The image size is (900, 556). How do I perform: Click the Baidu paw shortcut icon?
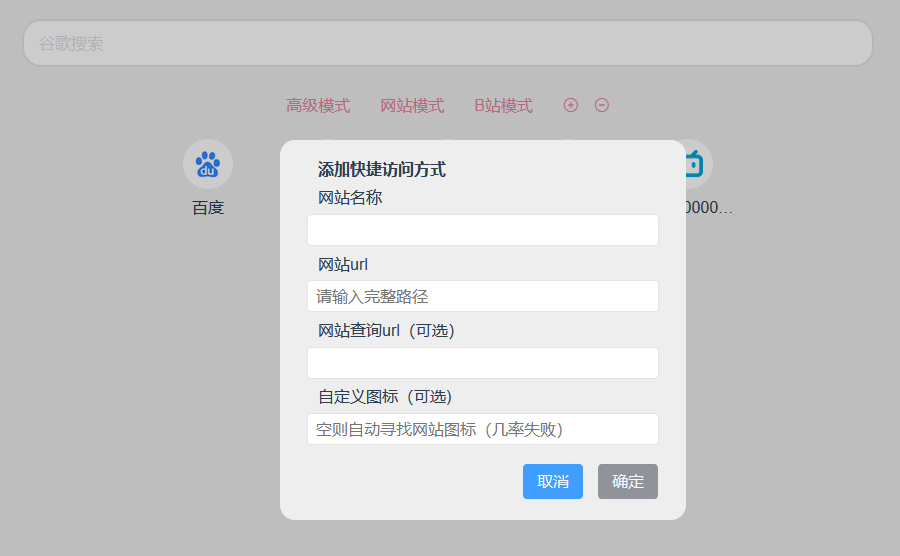click(208, 164)
